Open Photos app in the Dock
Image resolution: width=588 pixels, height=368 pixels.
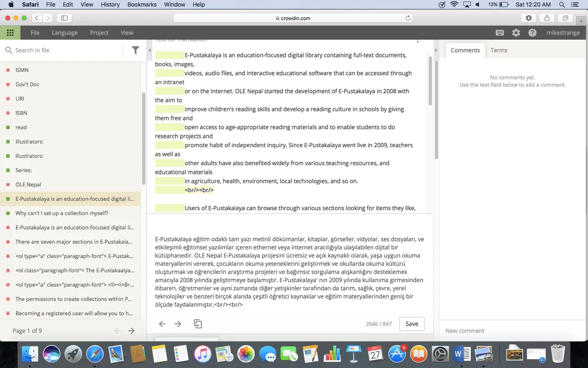pos(246,354)
